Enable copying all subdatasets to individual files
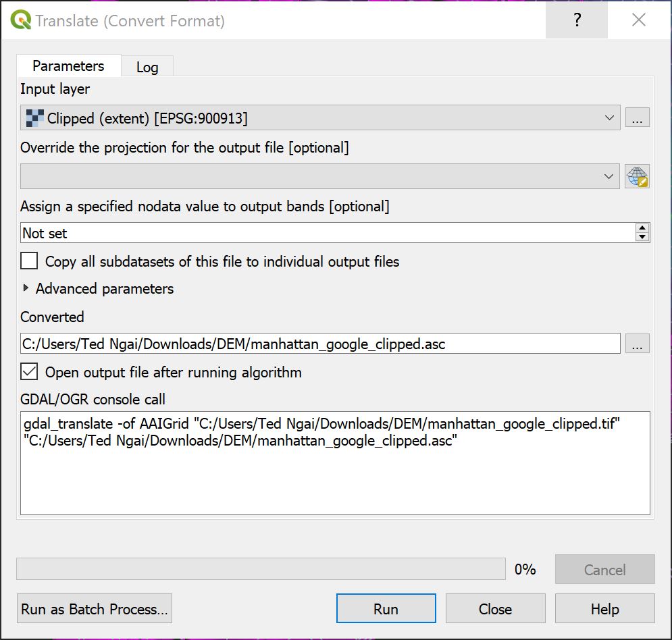The image size is (672, 640). coord(28,261)
